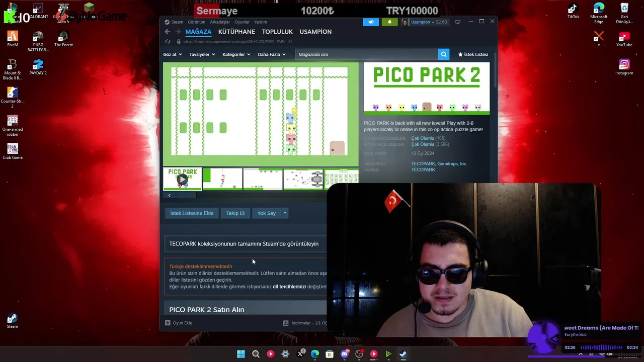Image resolution: width=644 pixels, height=362 pixels.
Task: Open Windows Start menu
Action: point(241,354)
